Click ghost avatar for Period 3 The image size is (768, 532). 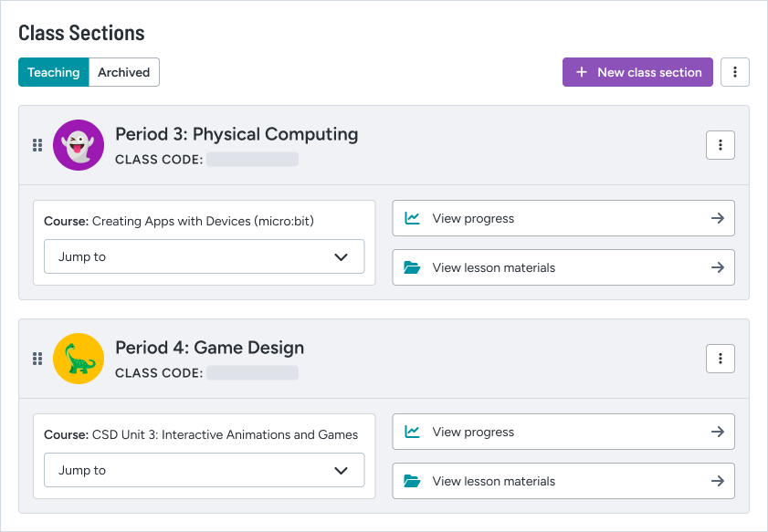click(79, 145)
